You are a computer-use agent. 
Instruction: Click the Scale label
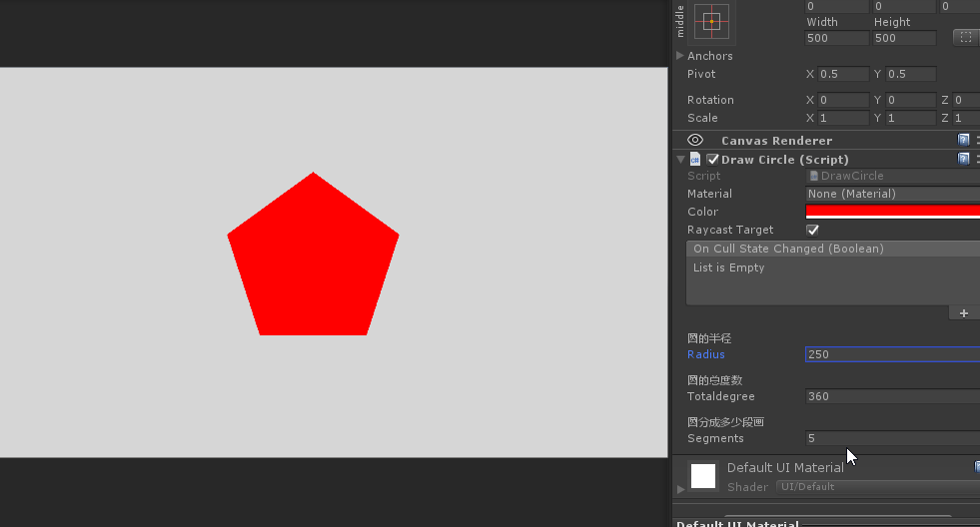702,118
